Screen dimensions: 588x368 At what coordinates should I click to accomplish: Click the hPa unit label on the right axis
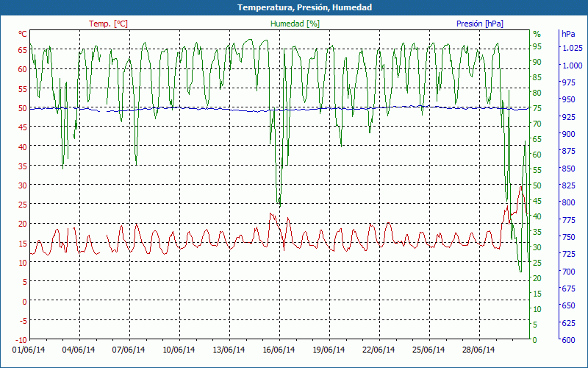tap(568, 34)
